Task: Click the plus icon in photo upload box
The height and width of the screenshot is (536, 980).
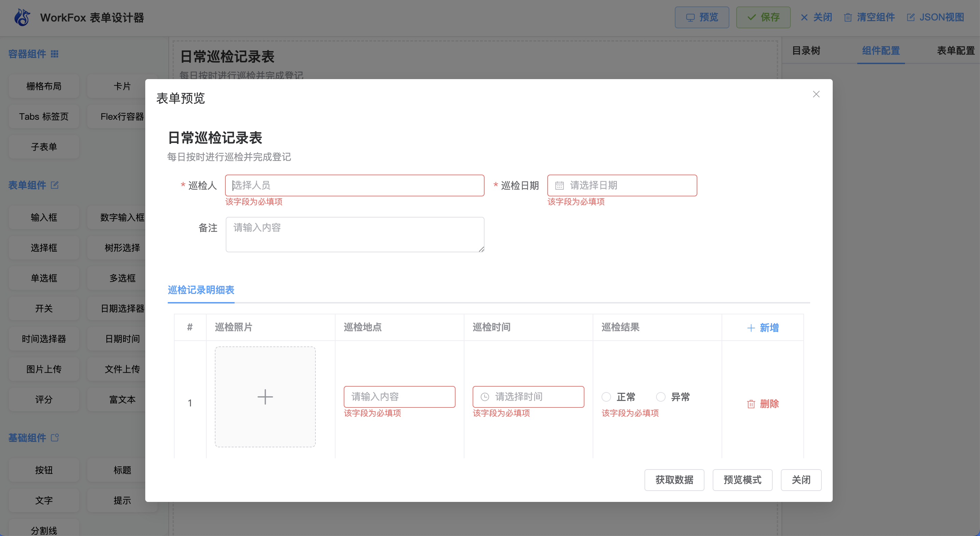Action: click(x=265, y=397)
